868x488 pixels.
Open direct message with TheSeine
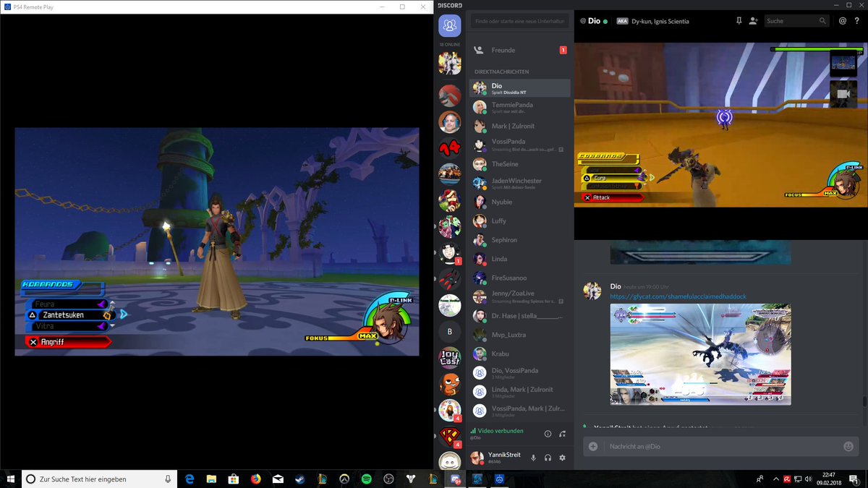(x=519, y=164)
